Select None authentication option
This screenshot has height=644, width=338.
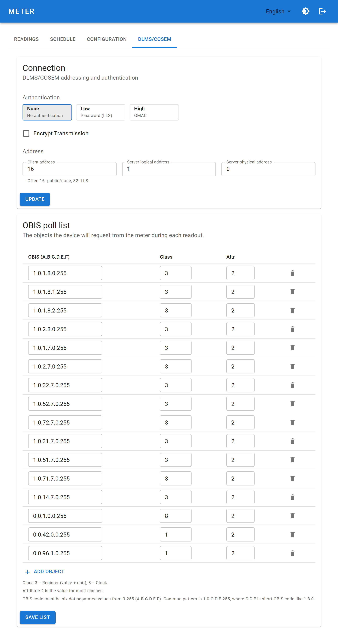tap(47, 112)
